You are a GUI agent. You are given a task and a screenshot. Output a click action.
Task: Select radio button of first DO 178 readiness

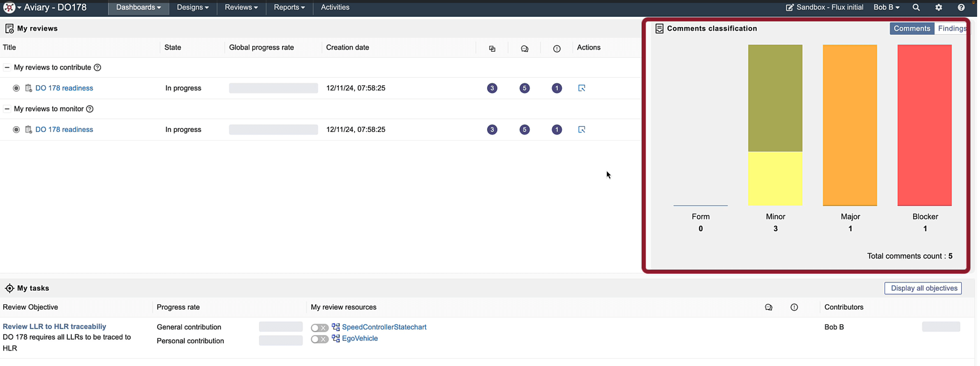click(16, 88)
